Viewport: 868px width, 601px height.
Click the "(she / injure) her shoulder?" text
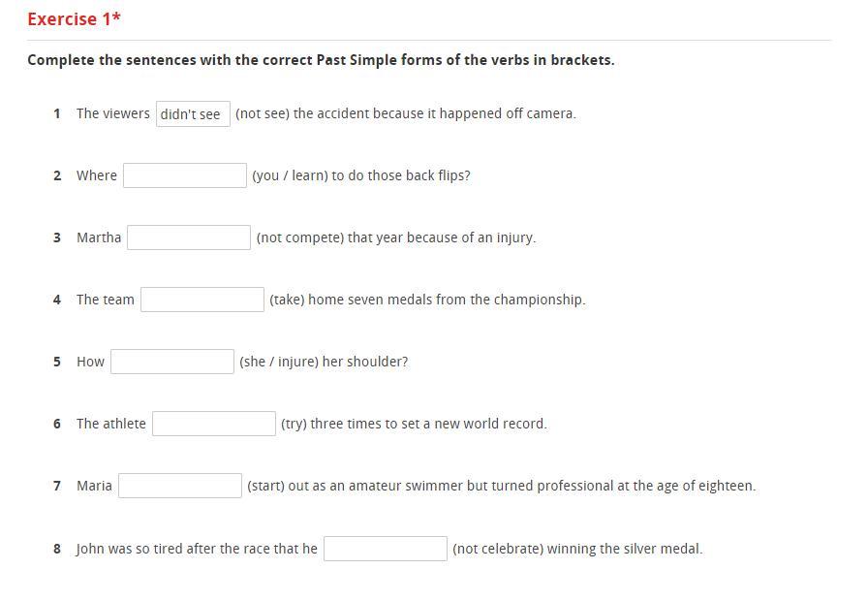tap(324, 362)
